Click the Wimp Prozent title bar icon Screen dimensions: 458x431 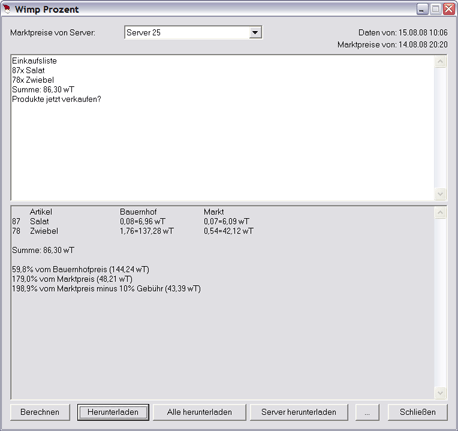(6, 9)
